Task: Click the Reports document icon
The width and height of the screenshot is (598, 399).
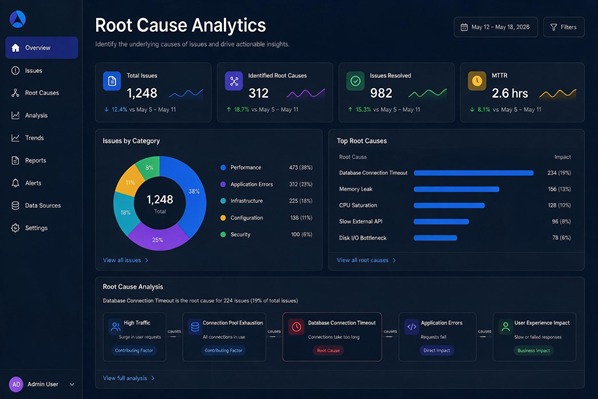Action: 15,160
